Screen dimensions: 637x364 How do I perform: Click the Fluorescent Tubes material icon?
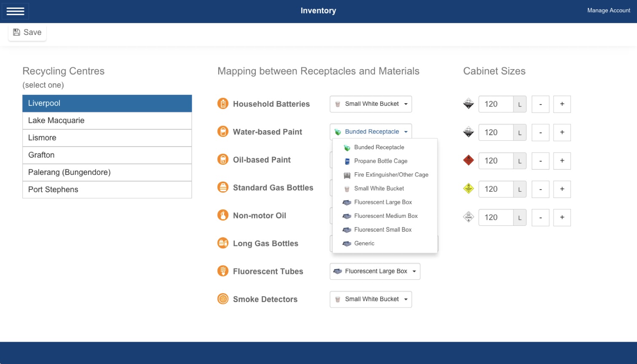(x=223, y=271)
